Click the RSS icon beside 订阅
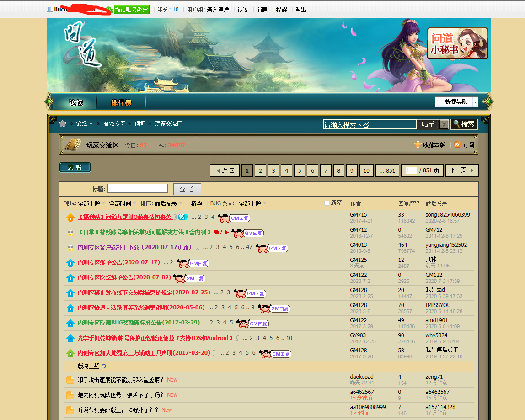The width and height of the screenshot is (525, 420). pos(457,144)
